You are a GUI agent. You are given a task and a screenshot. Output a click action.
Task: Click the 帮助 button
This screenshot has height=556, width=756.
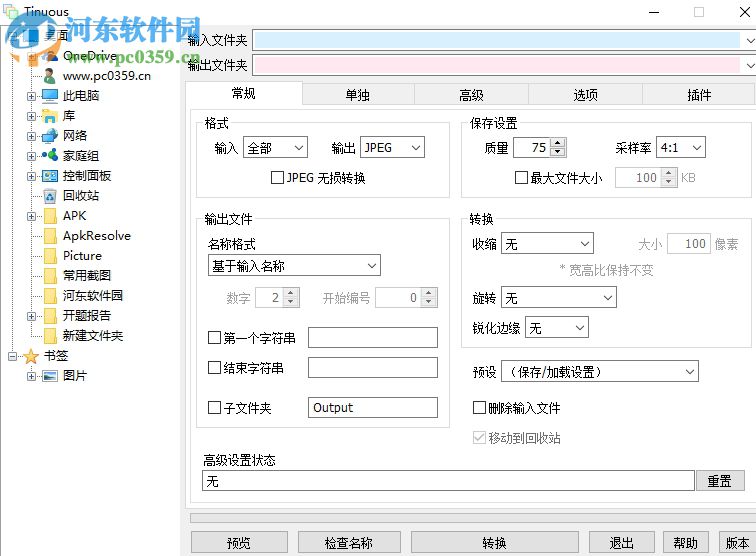point(686,542)
